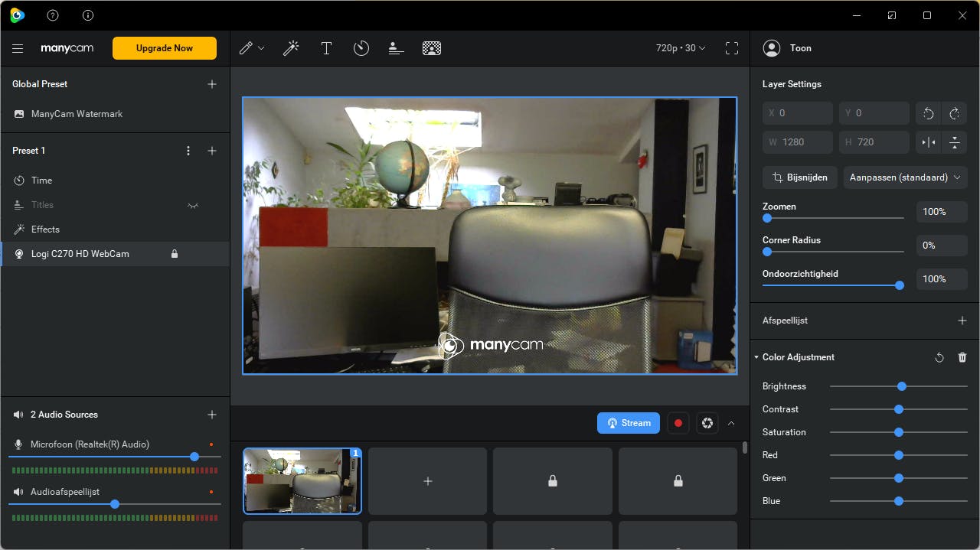
Task: Adjust the Audioafspeellijst volume slider
Action: (x=115, y=504)
